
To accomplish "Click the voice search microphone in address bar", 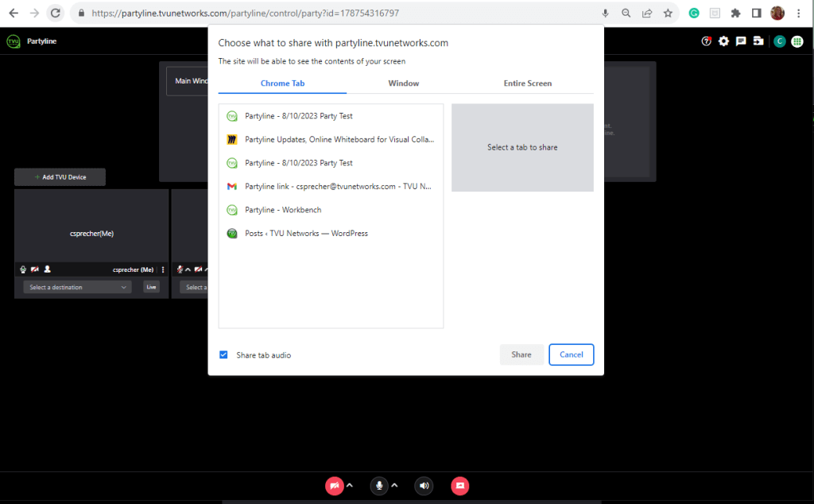I will click(605, 13).
